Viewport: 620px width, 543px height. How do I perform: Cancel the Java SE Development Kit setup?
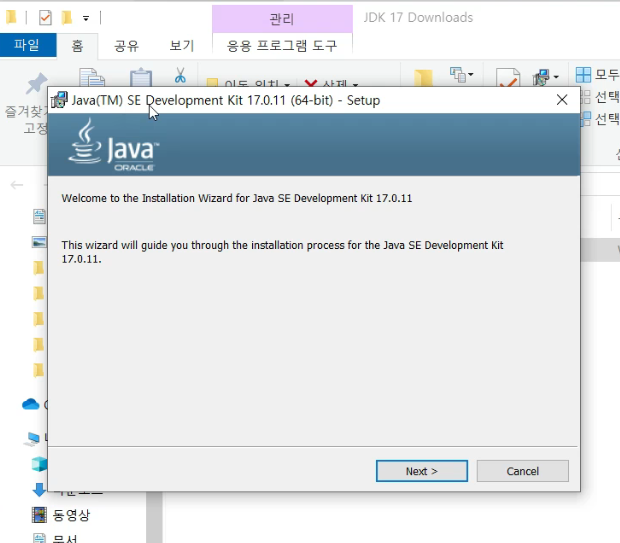pos(522,471)
